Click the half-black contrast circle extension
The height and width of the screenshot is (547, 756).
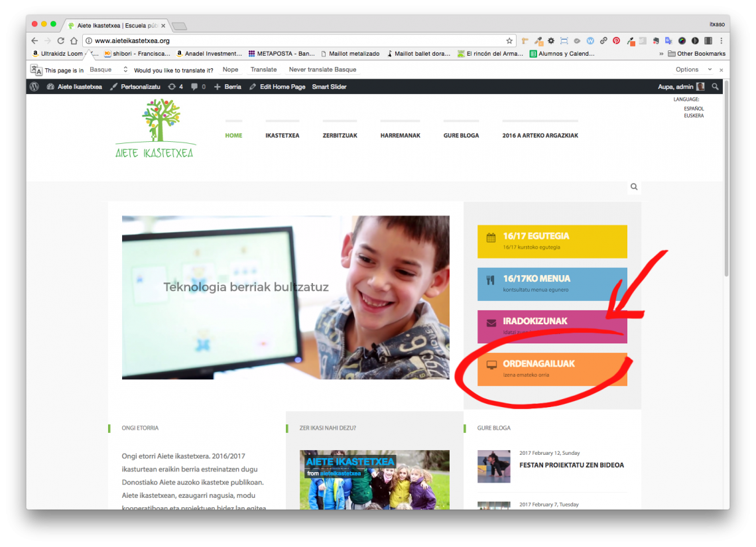[x=695, y=41]
